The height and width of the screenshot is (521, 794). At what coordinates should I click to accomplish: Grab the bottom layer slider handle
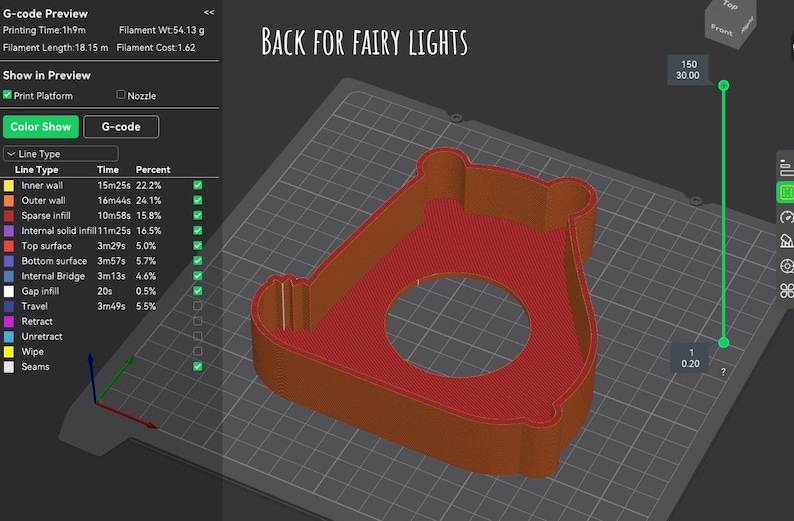pos(724,342)
